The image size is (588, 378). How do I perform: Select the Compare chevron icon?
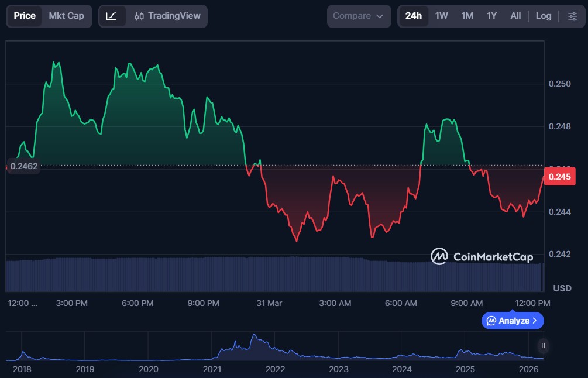tap(378, 16)
